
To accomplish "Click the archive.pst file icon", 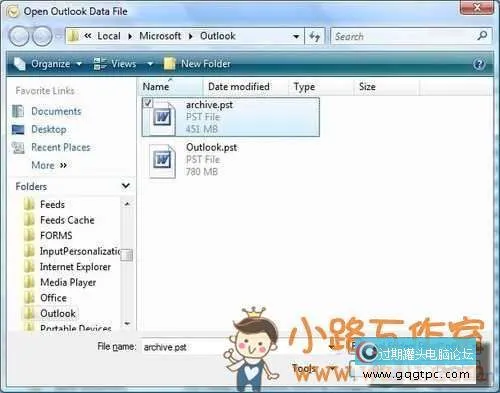I will (162, 118).
